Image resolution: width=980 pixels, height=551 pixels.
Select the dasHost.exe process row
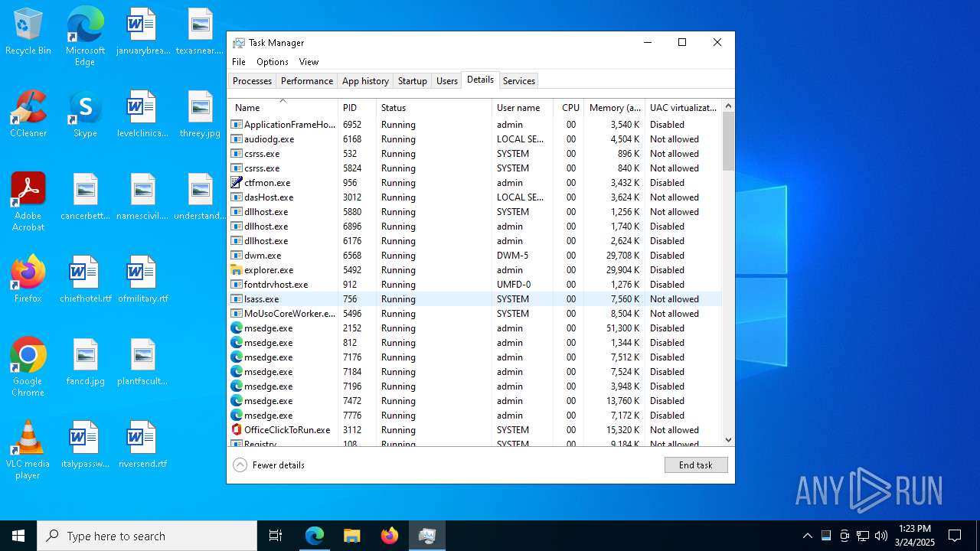click(x=475, y=197)
